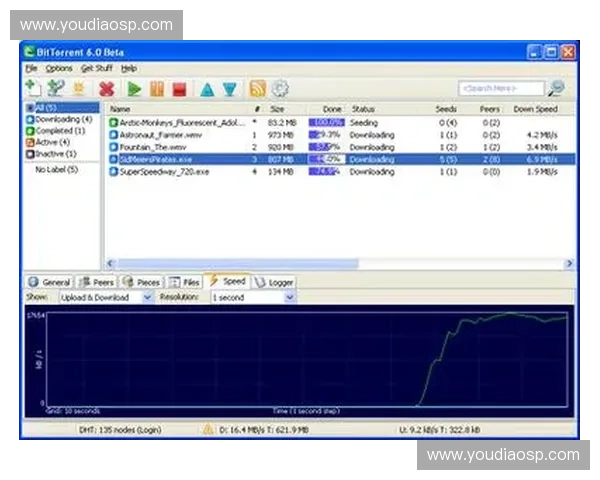600x480 pixels.
Task: Click the search magnifier icon
Action: [x=556, y=88]
